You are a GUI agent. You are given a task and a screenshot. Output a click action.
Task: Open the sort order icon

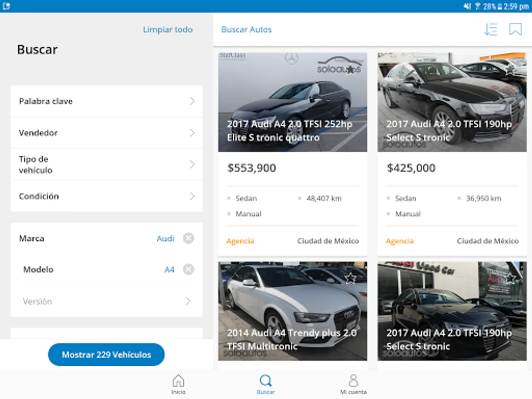point(490,29)
